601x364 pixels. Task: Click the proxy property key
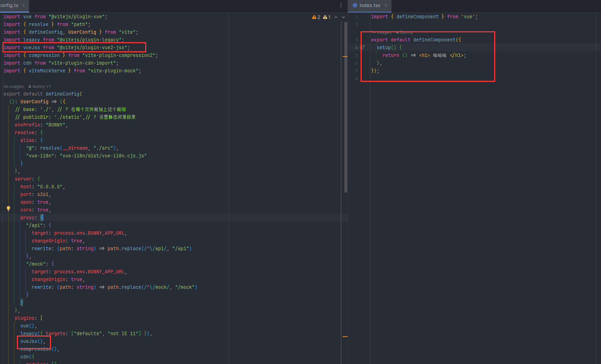coord(27,218)
